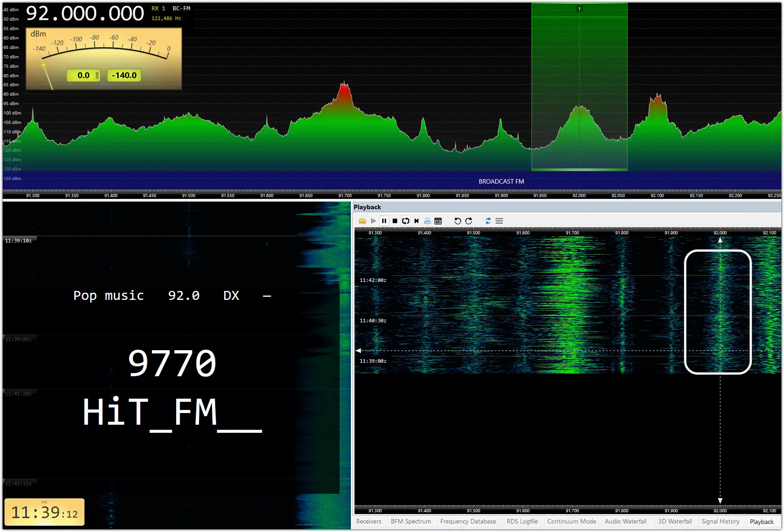Select the Playback tab

coord(762,522)
